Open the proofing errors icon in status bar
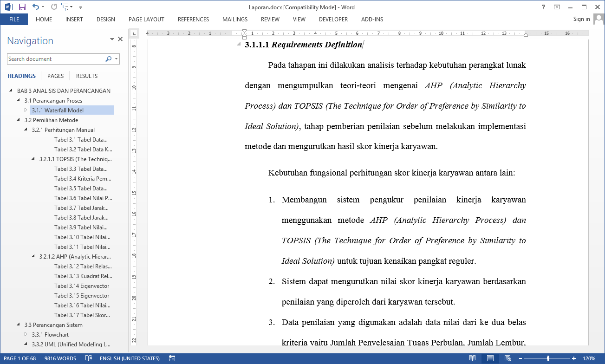Screen dimensions: 605x364 (x=89, y=358)
